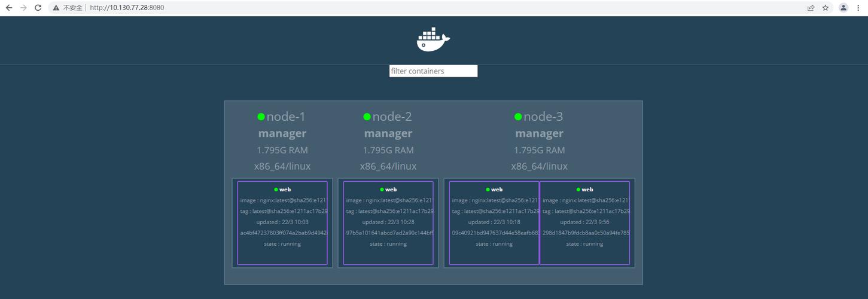Click the green status dot beside node-2

click(367, 117)
